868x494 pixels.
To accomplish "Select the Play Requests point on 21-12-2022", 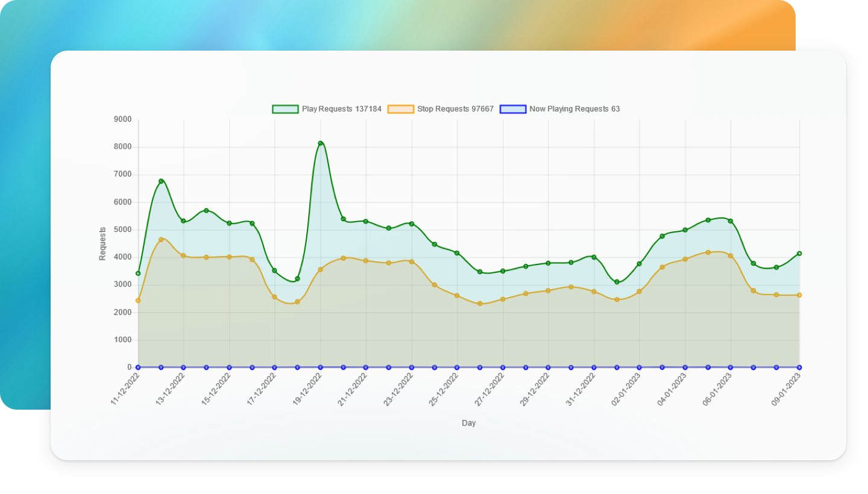I will pyautogui.click(x=366, y=221).
